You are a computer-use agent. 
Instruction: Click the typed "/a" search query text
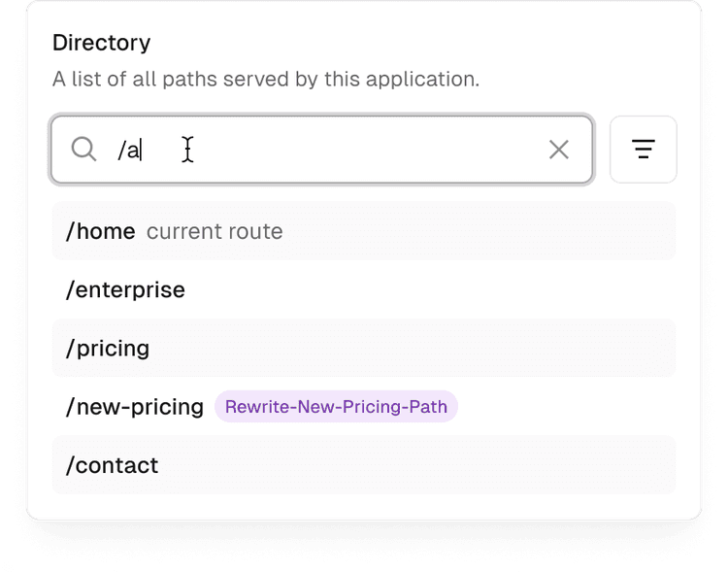(x=129, y=150)
